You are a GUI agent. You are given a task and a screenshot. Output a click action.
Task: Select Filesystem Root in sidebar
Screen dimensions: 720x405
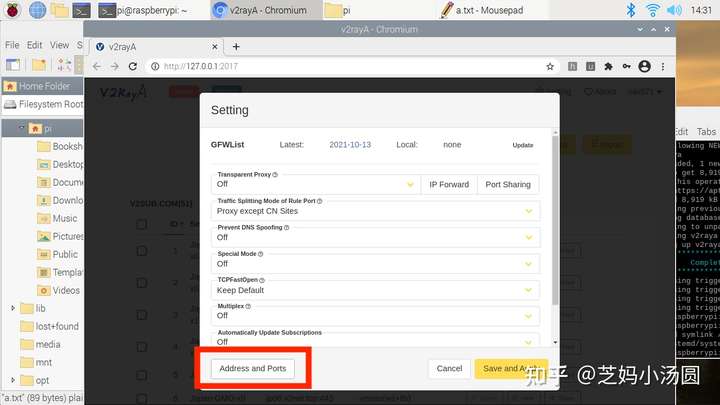[x=43, y=104]
